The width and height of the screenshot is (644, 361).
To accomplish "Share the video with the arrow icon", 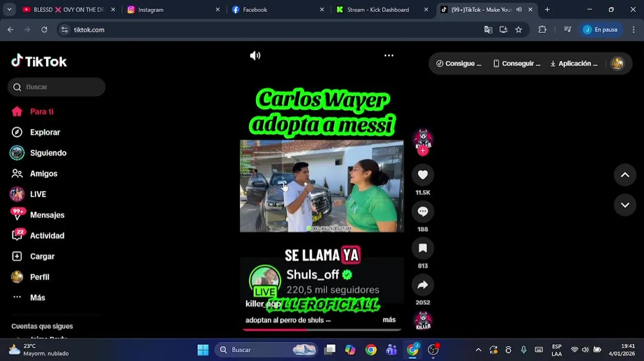I will point(423,285).
